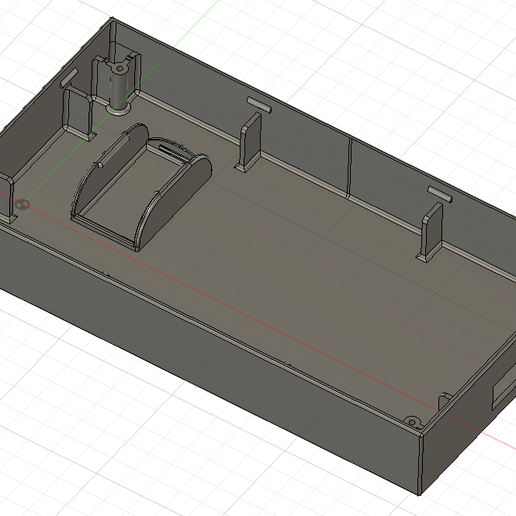Screen dimensions: 516x516
Task: Click the origin point marker on the floor
Action: (22, 204)
